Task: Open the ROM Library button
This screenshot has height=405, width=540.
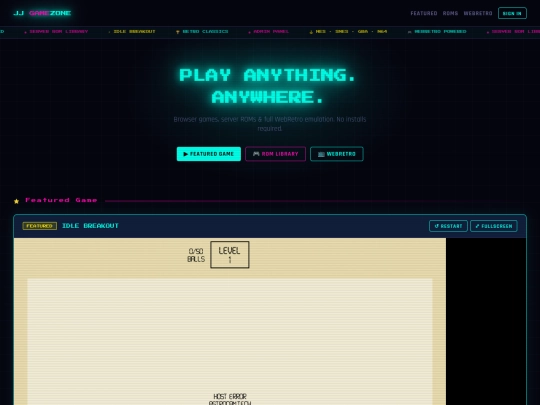Action: click(x=275, y=154)
